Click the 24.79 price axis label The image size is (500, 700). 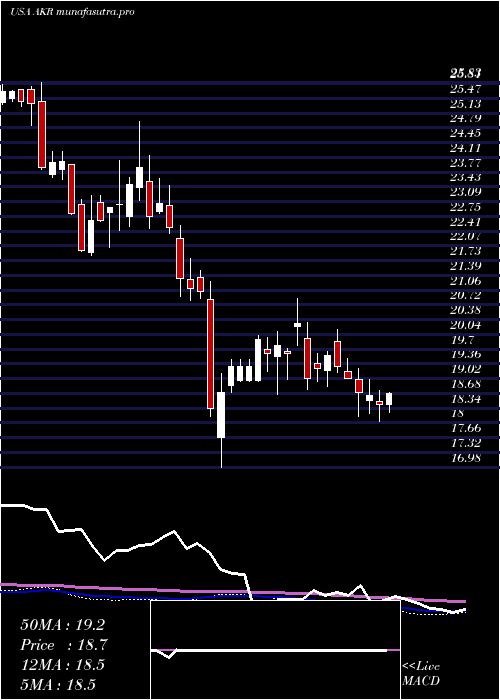(x=465, y=119)
